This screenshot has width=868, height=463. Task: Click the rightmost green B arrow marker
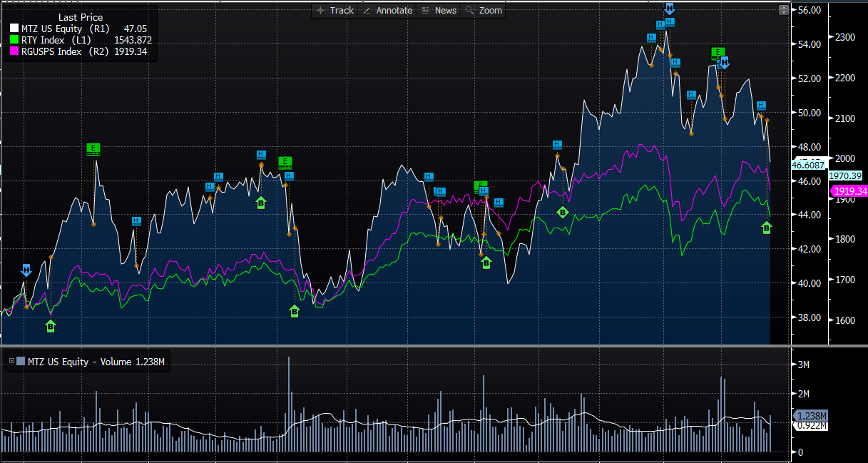click(767, 228)
